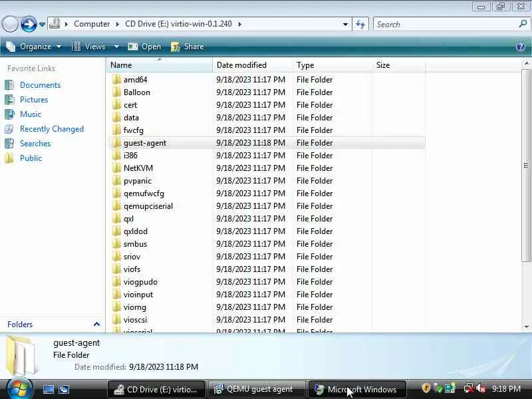The image size is (532, 399).
Task: Click Switch between windows quick launch icon
Action: pos(63,389)
